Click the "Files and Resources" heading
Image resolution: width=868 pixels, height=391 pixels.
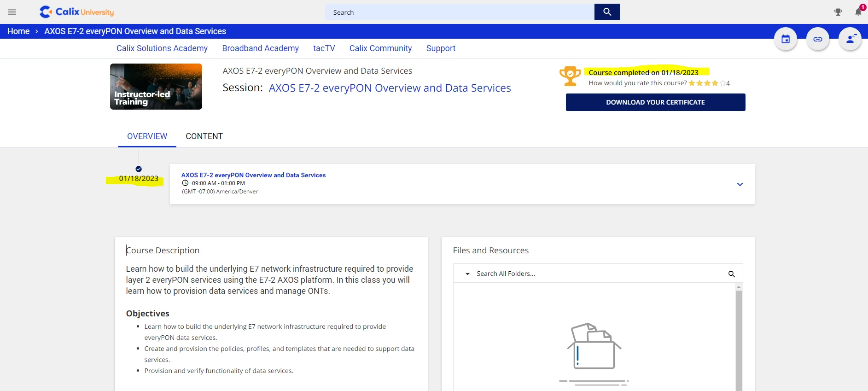[490, 251]
